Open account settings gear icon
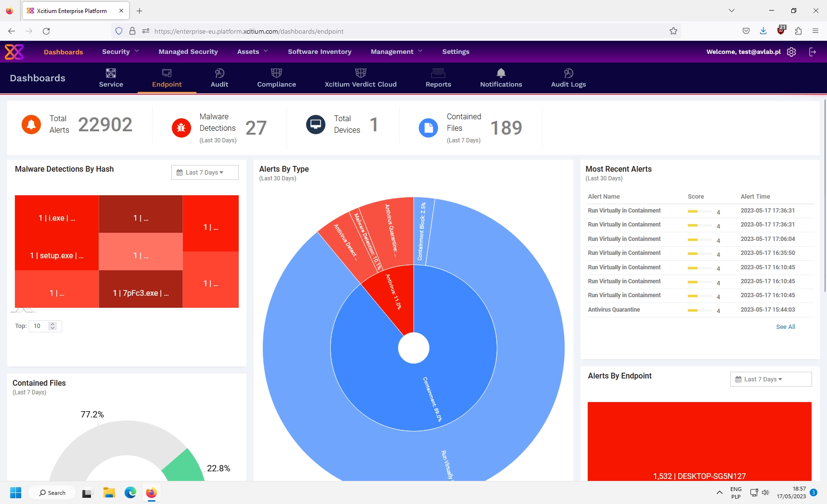 click(791, 52)
